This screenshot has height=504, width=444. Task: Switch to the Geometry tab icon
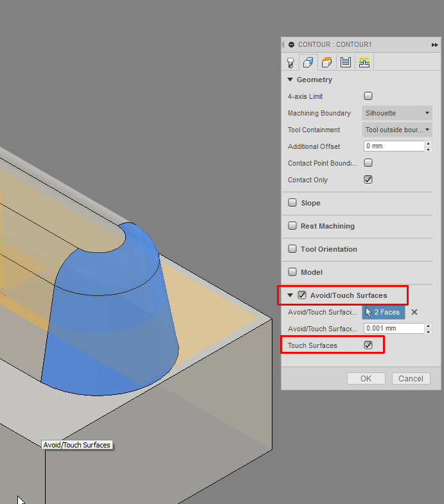click(x=308, y=62)
